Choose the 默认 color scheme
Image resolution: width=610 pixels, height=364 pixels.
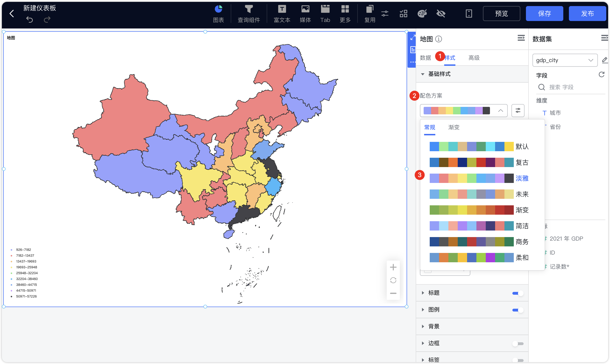point(479,147)
